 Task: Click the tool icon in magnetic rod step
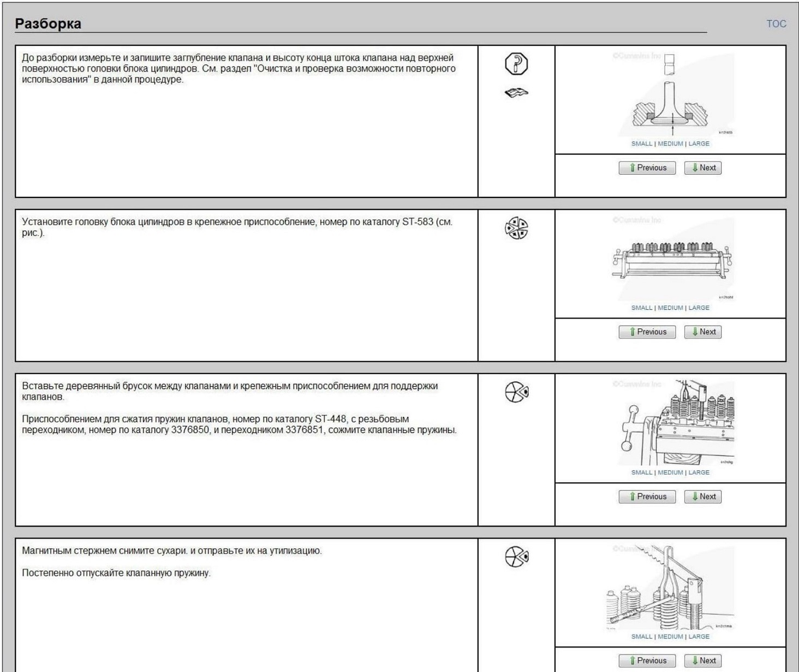coord(516,557)
